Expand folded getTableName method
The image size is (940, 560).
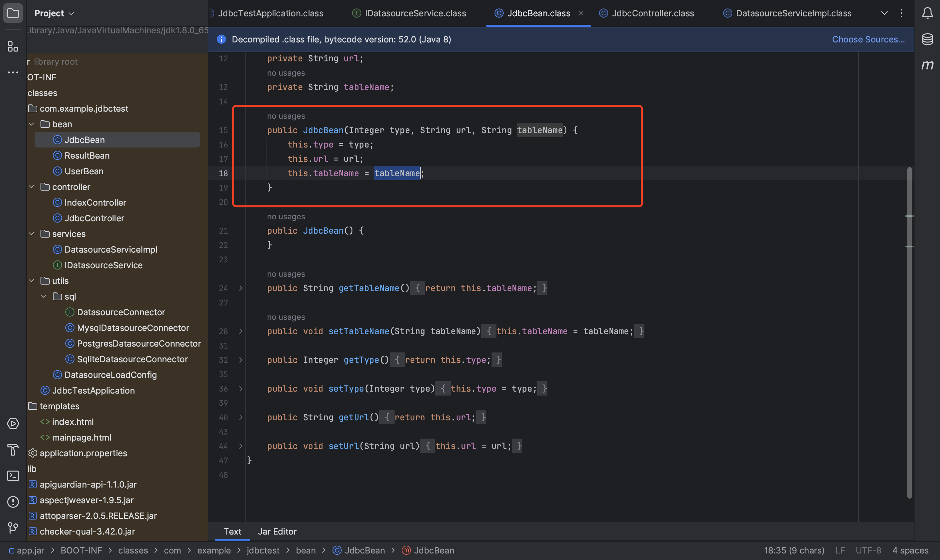[x=241, y=288]
